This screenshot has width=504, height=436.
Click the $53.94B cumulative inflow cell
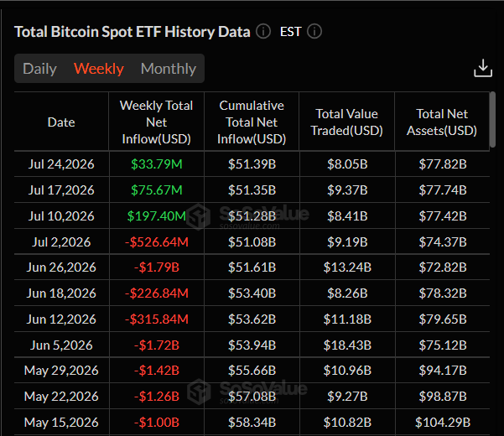click(x=252, y=345)
